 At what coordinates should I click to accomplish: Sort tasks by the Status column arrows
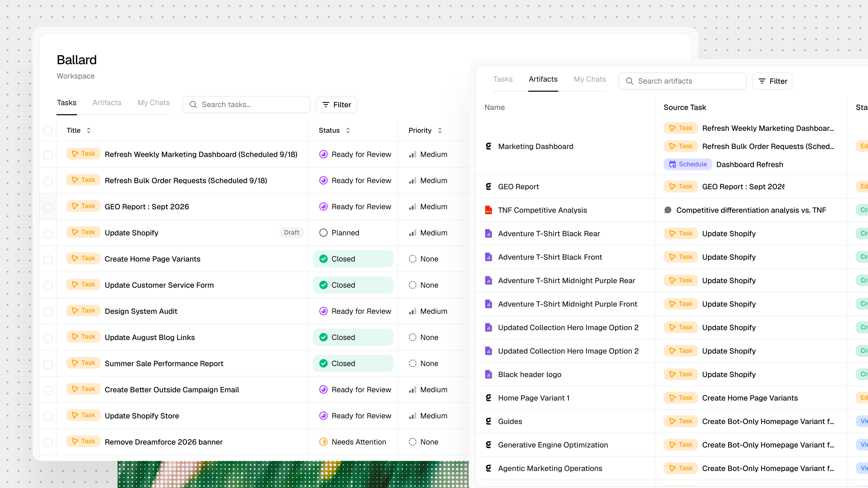(x=348, y=130)
